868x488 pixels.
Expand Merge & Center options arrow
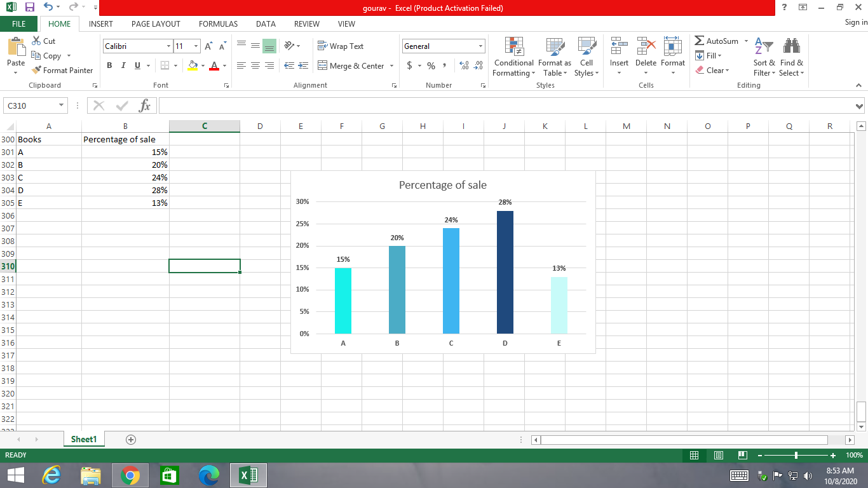391,65
